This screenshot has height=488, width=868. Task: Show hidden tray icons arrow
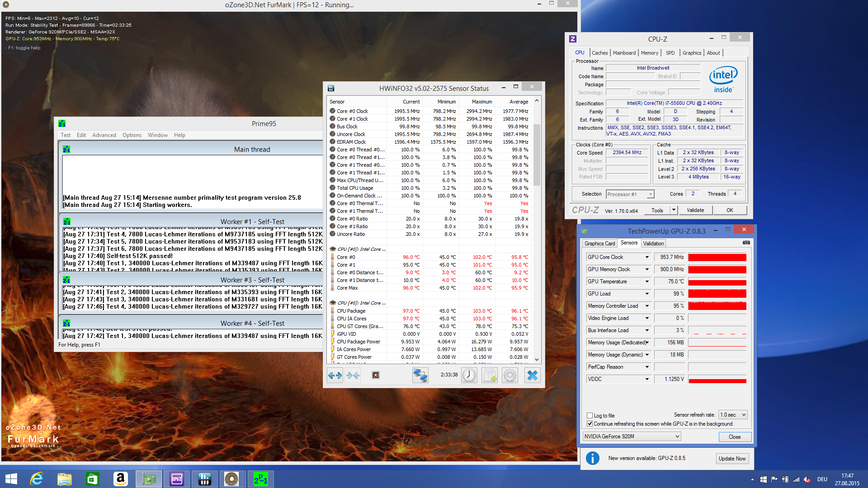point(752,479)
